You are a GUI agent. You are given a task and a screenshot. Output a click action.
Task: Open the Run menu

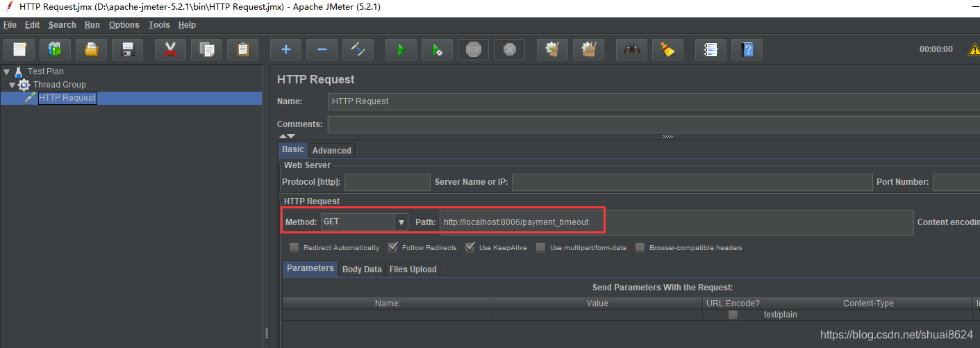[x=92, y=25]
